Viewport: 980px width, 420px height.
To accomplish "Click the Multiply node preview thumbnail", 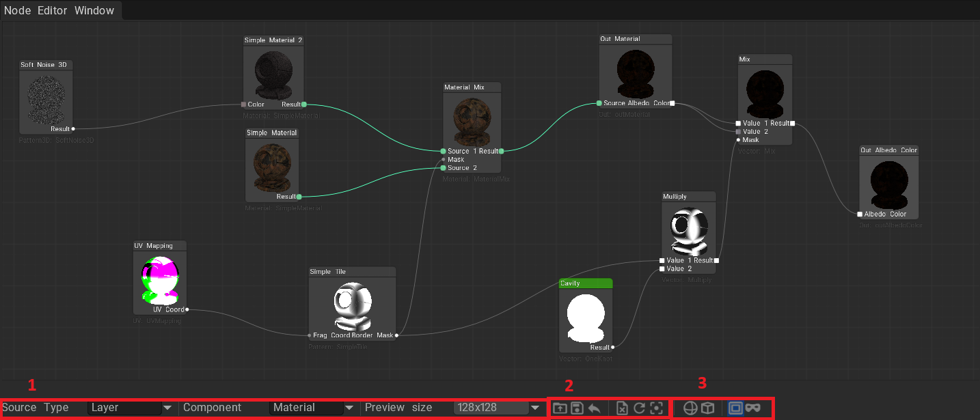I will click(x=689, y=230).
